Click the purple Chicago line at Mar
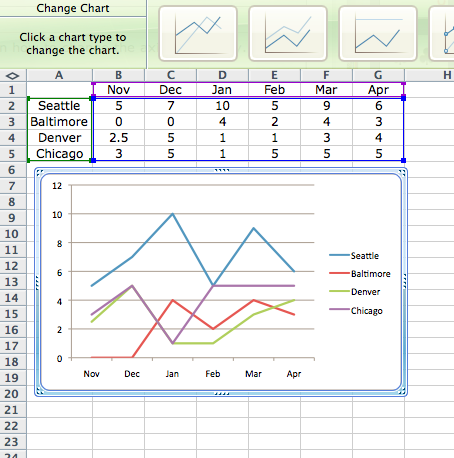 coord(253,286)
